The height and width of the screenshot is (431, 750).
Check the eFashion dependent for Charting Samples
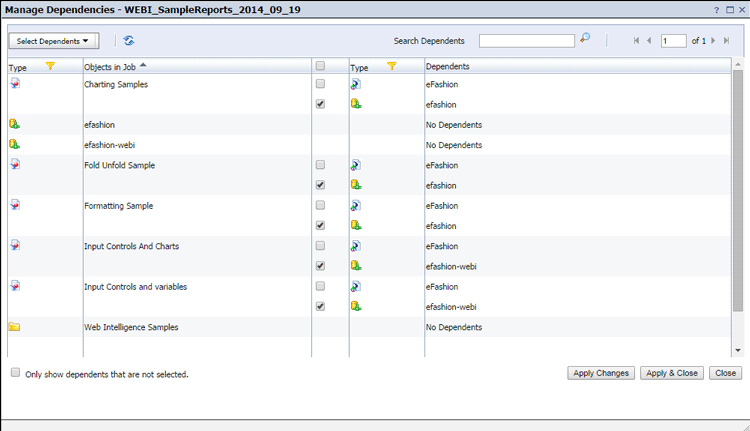320,84
